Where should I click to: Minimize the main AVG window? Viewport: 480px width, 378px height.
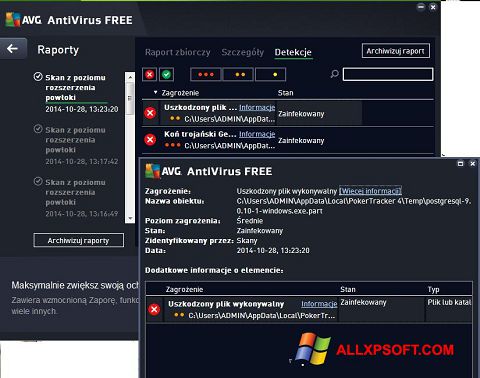(421, 7)
